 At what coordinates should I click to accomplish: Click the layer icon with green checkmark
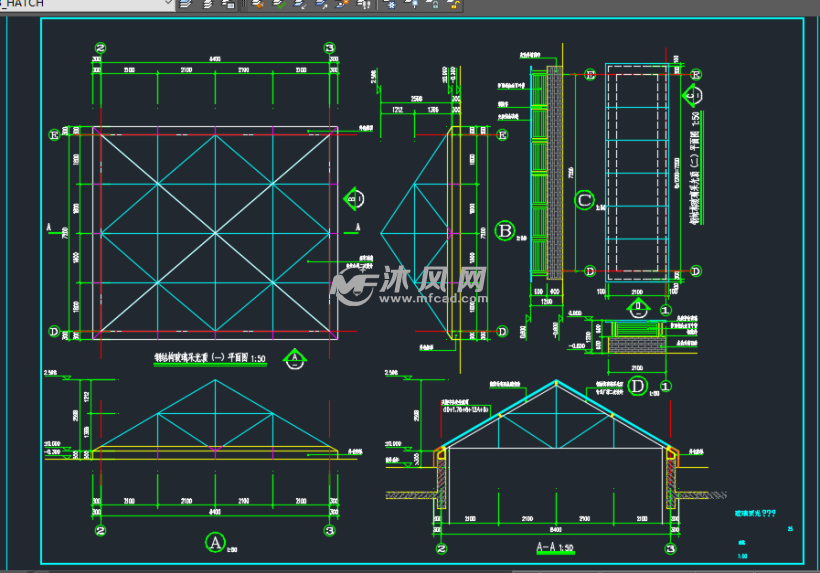click(279, 4)
